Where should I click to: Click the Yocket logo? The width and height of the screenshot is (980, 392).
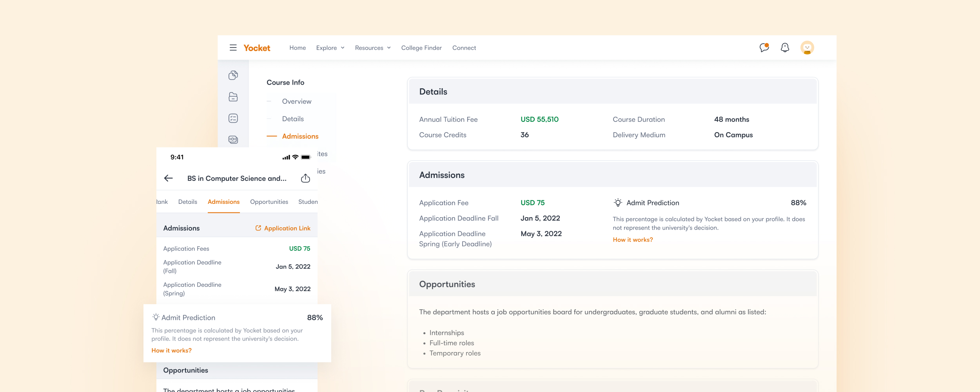(257, 48)
